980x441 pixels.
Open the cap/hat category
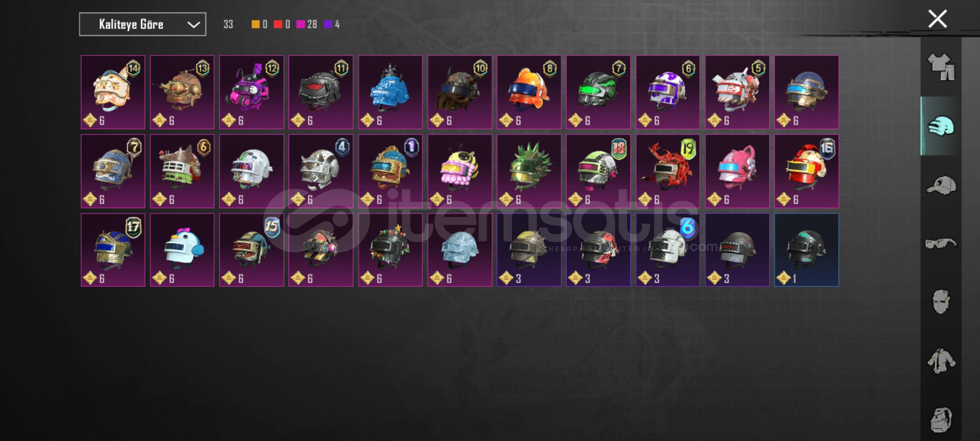pyautogui.click(x=941, y=185)
